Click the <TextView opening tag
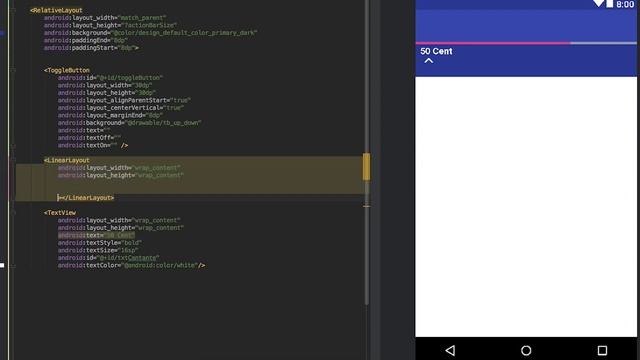 60,213
